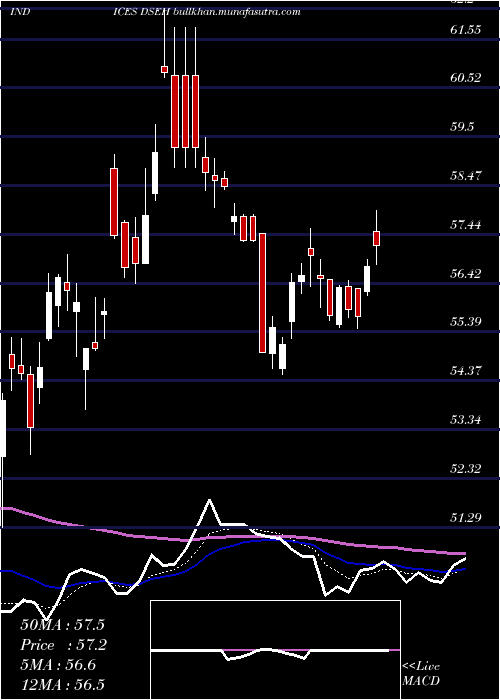Click the 53.34 price axis label

click(x=466, y=420)
